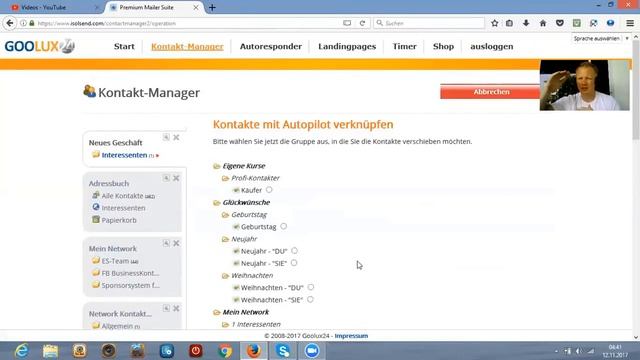Click the Abbrechen button
This screenshot has width=640, height=360.
point(490,92)
